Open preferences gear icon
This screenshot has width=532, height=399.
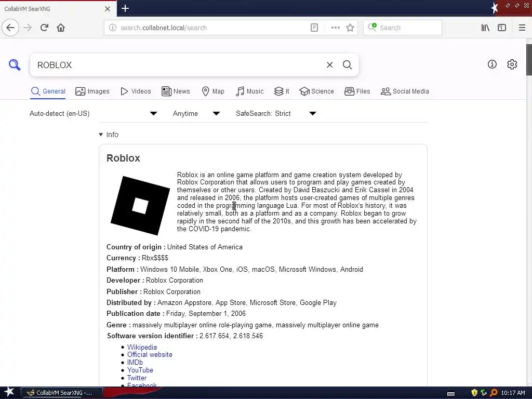coord(512,64)
